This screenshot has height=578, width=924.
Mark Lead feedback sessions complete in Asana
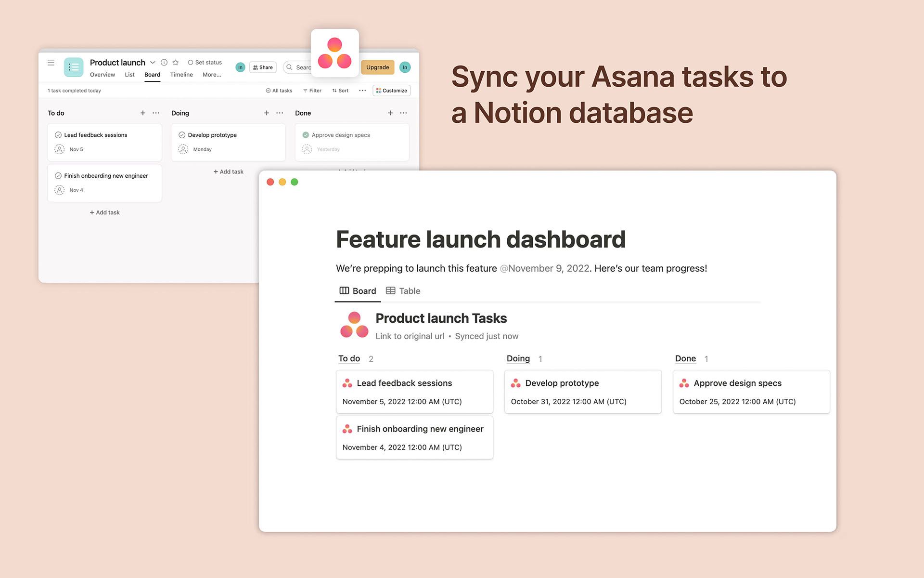pyautogui.click(x=58, y=135)
